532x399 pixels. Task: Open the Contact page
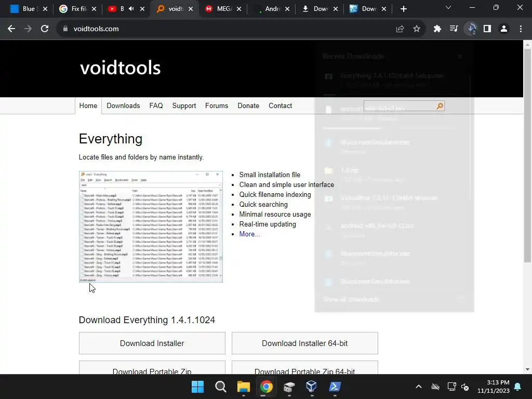click(x=280, y=106)
